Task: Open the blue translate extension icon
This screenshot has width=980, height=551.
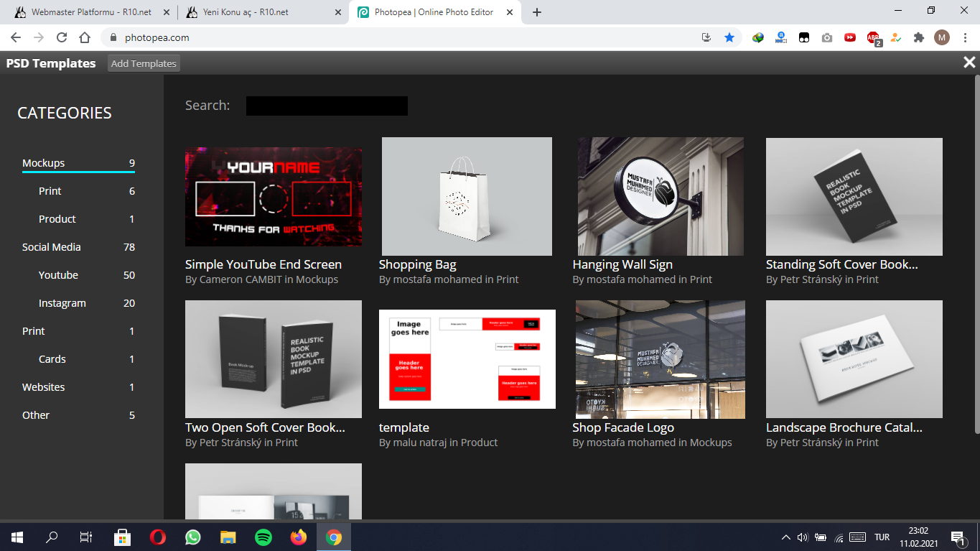Action: coord(781,37)
